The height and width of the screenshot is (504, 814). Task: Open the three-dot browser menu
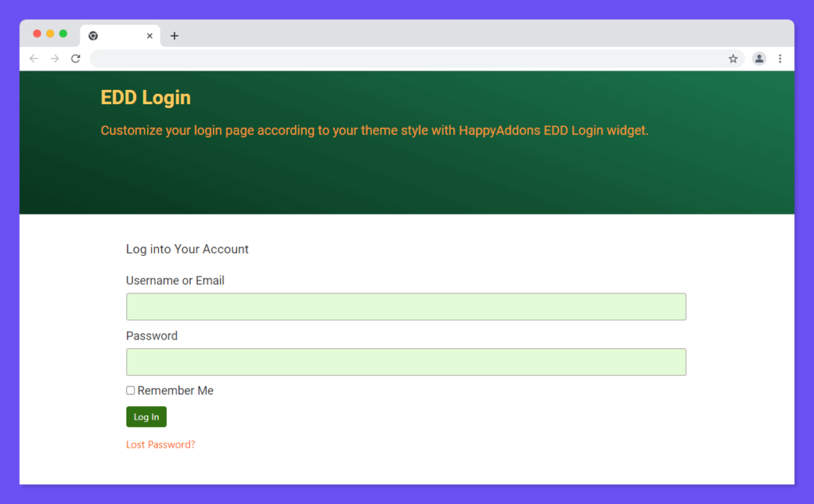point(780,58)
